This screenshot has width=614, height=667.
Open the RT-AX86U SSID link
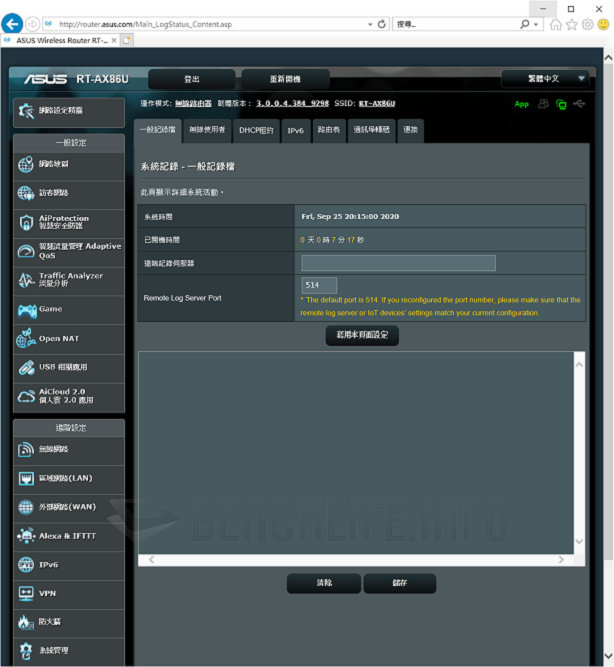[377, 104]
